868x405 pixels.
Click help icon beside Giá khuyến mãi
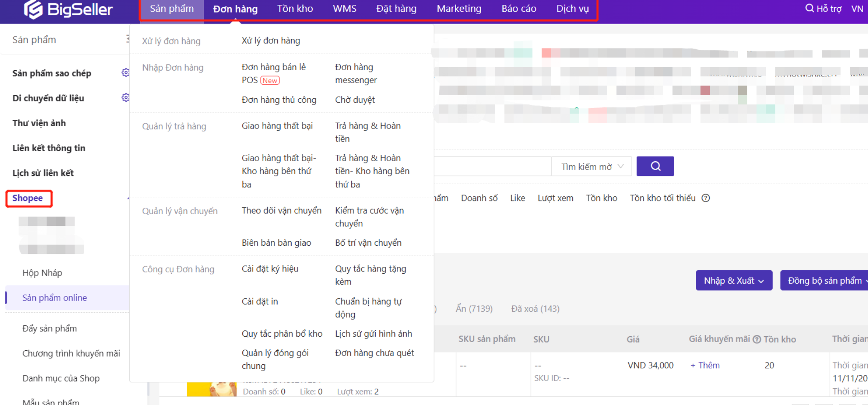757,339
